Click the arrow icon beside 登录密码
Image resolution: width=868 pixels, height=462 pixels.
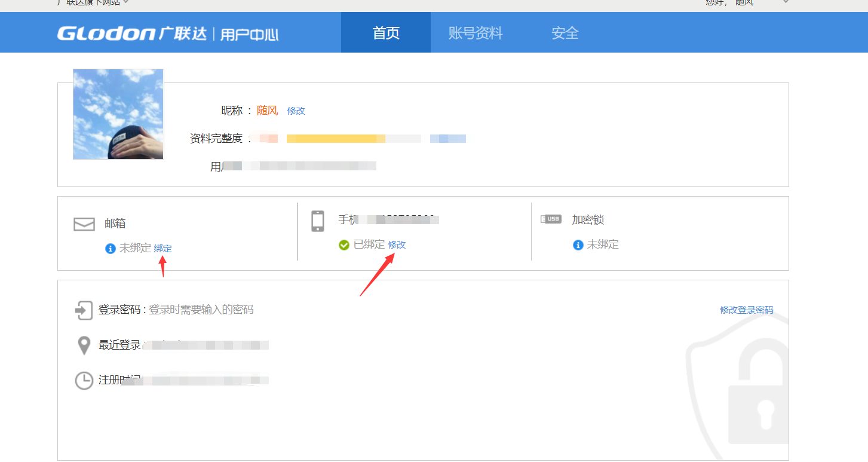84,310
